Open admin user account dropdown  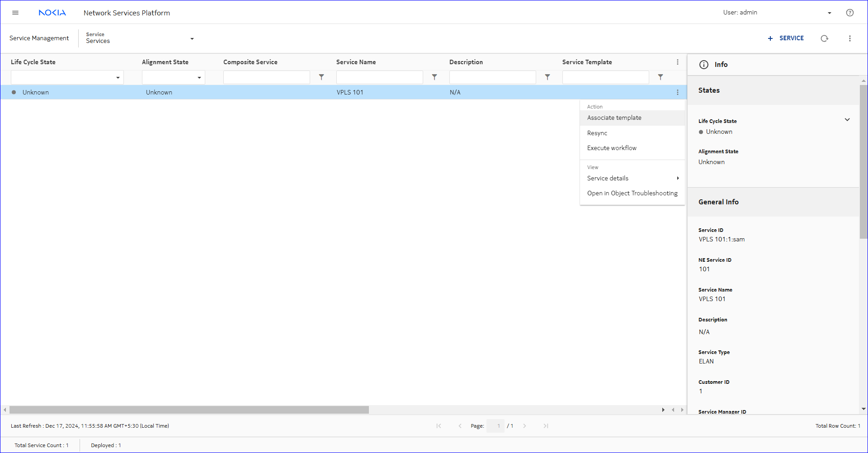(830, 12)
